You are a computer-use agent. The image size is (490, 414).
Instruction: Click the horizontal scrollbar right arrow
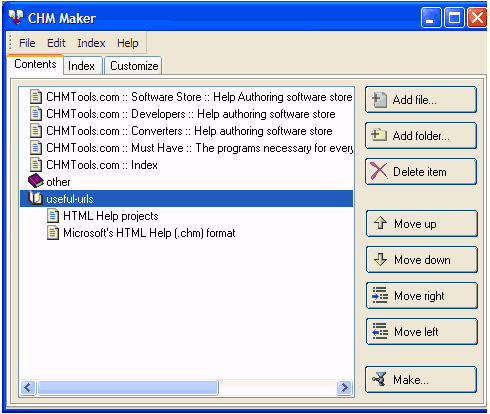click(x=344, y=388)
